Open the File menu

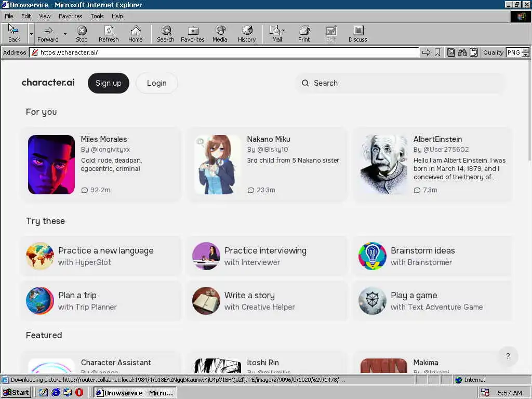[9, 16]
